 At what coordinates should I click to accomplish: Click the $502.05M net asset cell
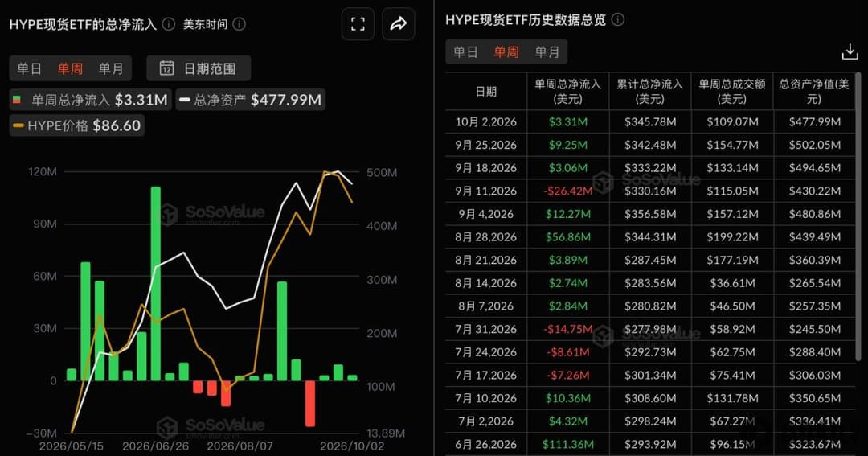pos(813,146)
